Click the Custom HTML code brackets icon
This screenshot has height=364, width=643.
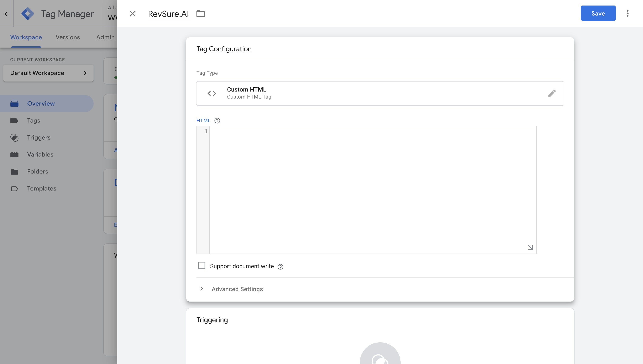(x=212, y=93)
